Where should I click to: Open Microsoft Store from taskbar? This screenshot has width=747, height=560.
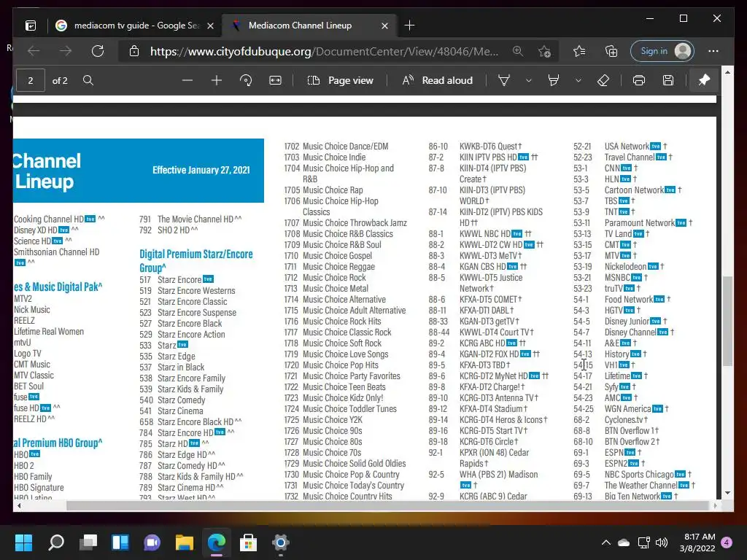(248, 542)
